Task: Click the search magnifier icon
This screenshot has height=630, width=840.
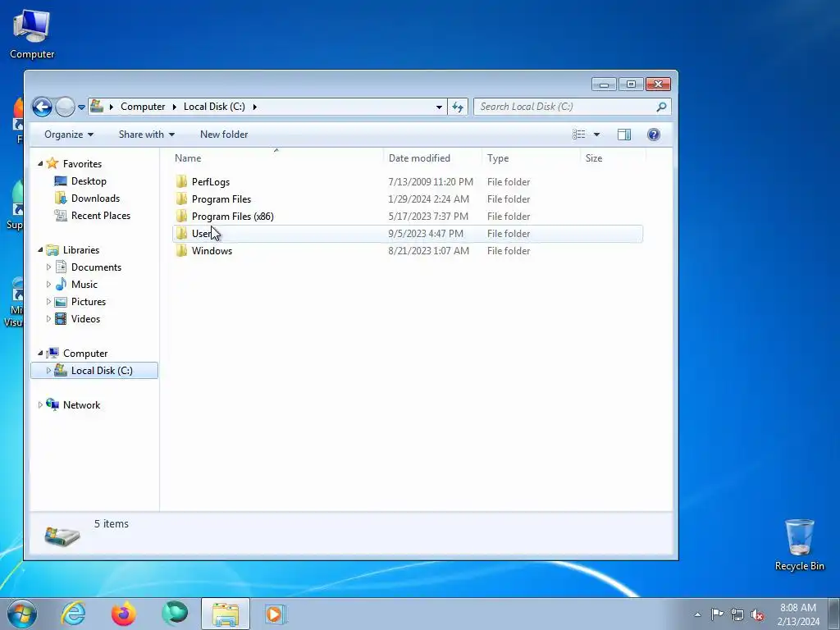Action: point(662,107)
